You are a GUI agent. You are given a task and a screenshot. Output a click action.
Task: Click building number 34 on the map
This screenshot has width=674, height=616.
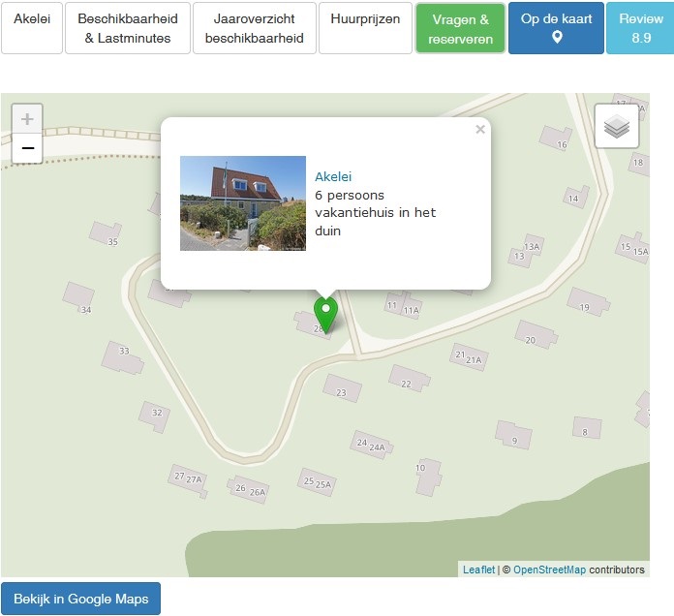[81, 299]
